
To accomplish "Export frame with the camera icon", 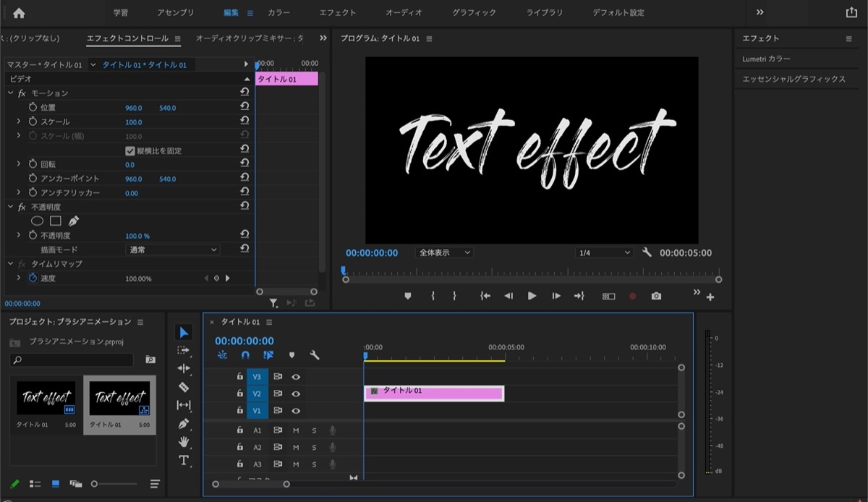I will pos(656,296).
